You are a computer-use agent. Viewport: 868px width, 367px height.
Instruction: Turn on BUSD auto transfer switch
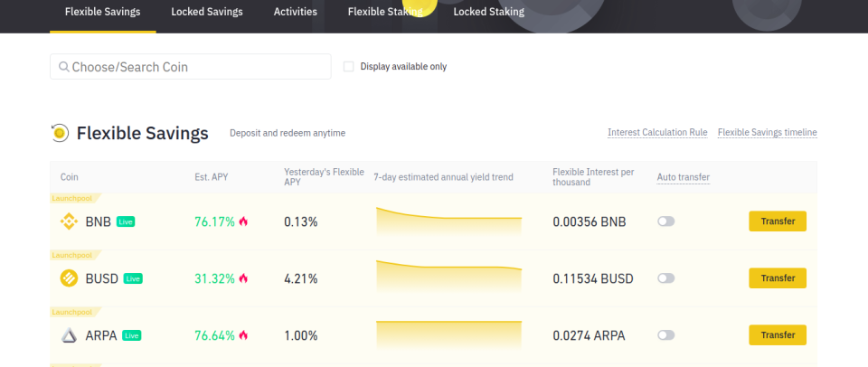pos(666,278)
